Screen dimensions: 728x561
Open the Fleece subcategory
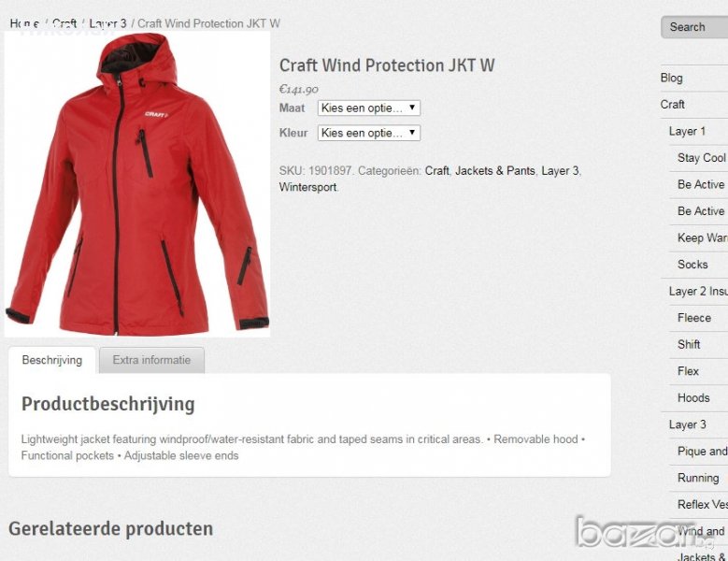tap(694, 318)
